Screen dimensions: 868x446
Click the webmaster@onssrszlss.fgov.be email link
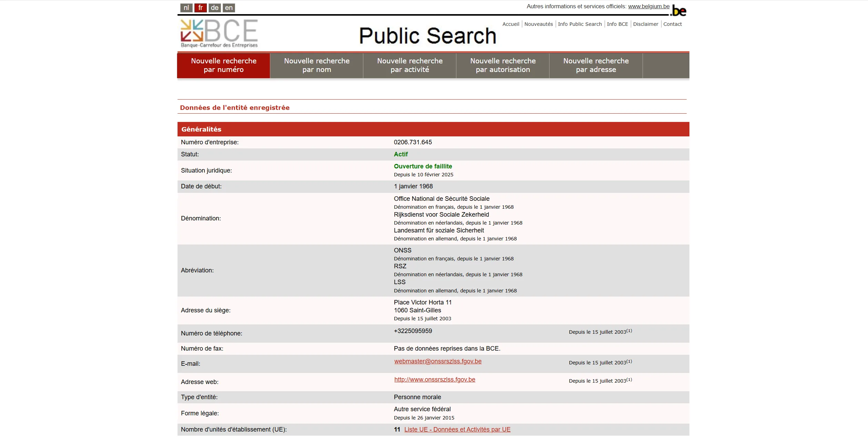pos(438,361)
